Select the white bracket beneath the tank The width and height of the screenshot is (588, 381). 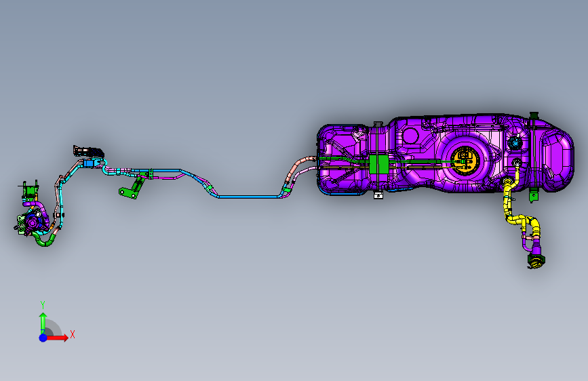(x=378, y=195)
